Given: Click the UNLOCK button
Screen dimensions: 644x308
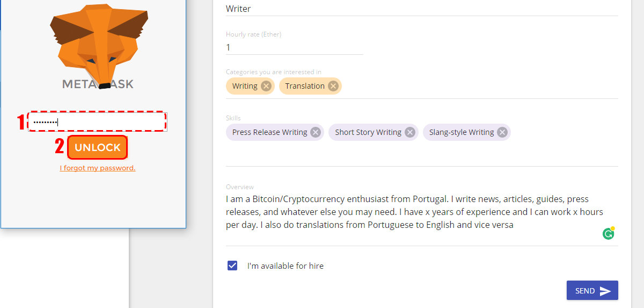Looking at the screenshot, I should click(98, 148).
